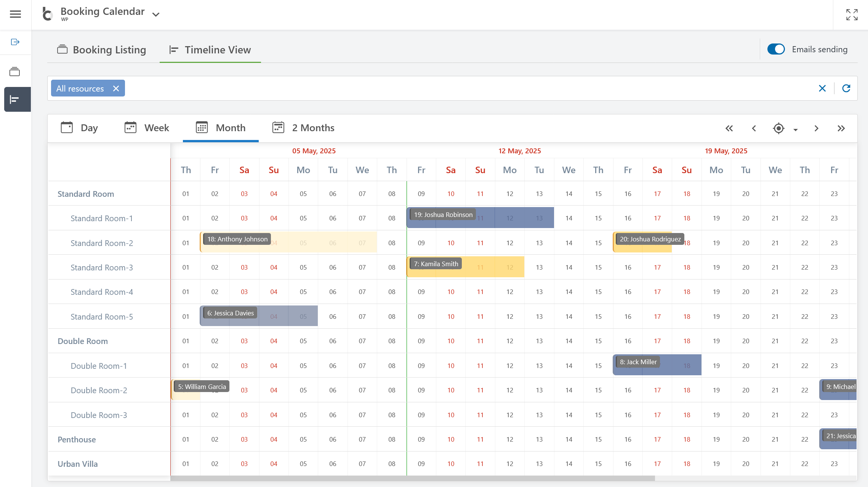Jump to today using the target icon
Viewport: 868px width, 487px height.
coord(778,129)
